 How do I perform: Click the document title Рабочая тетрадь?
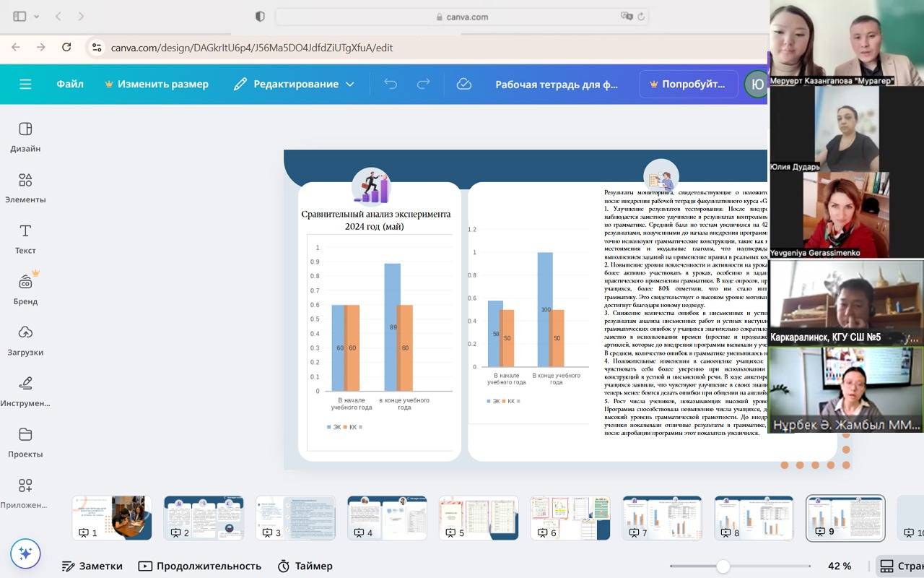click(557, 84)
